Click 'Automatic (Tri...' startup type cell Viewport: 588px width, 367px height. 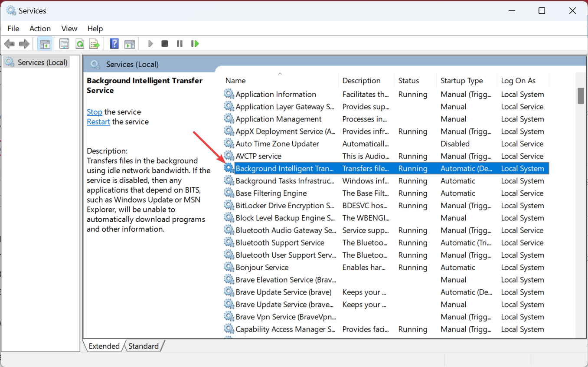tap(466, 242)
